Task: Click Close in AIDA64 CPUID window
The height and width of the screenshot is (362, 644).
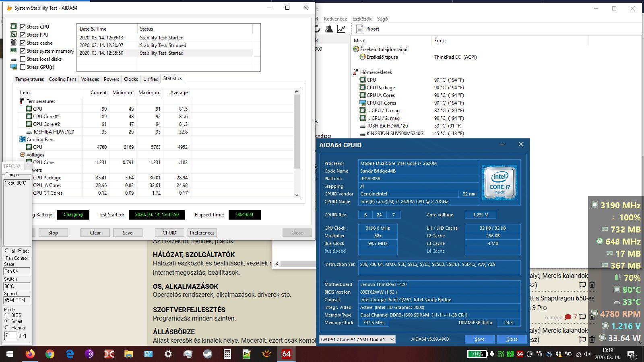Action: (512, 339)
